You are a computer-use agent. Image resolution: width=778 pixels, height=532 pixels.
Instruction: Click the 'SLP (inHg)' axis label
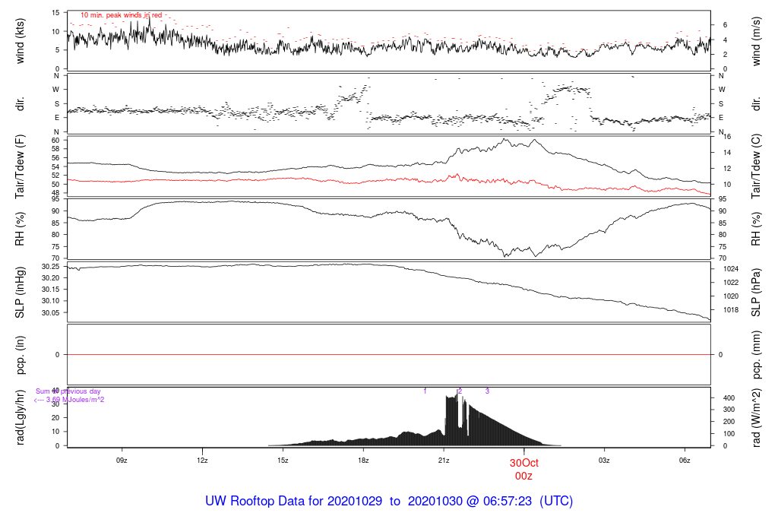click(x=20, y=293)
